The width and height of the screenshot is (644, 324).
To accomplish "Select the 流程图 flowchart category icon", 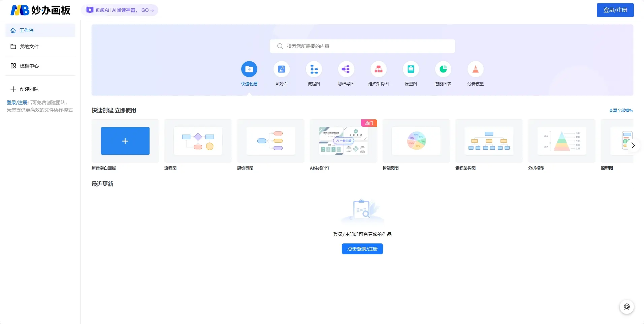I will [x=314, y=69].
